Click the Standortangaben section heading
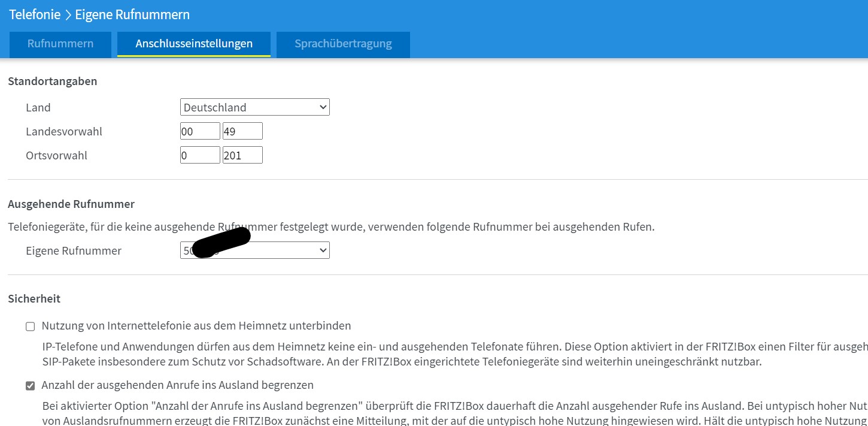 [x=52, y=81]
